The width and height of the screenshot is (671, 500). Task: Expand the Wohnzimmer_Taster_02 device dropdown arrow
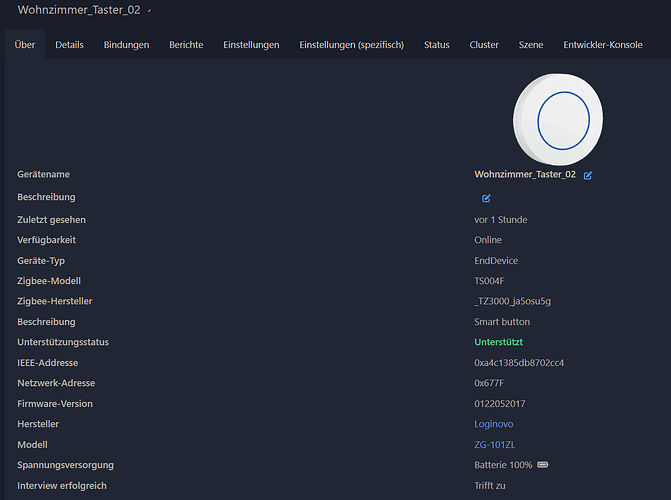point(150,10)
